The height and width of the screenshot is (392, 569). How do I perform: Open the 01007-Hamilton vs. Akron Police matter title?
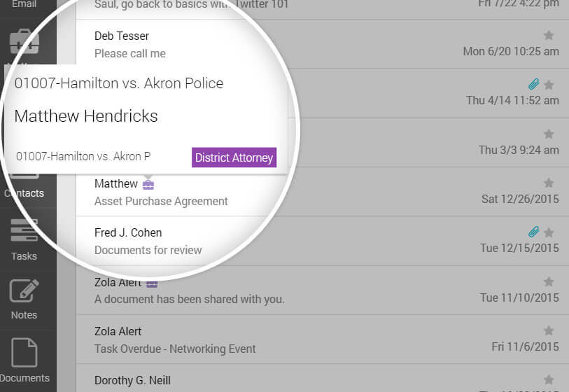(x=119, y=83)
